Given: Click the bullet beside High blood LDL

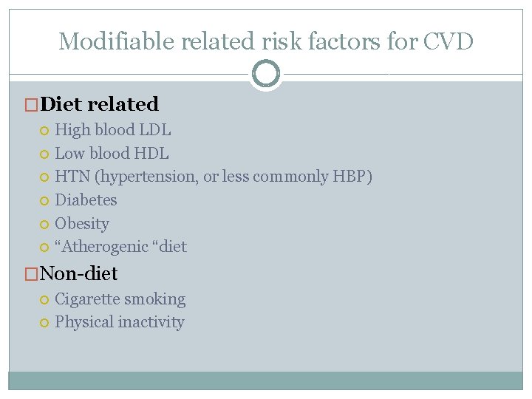Looking at the screenshot, I should 44,131.
